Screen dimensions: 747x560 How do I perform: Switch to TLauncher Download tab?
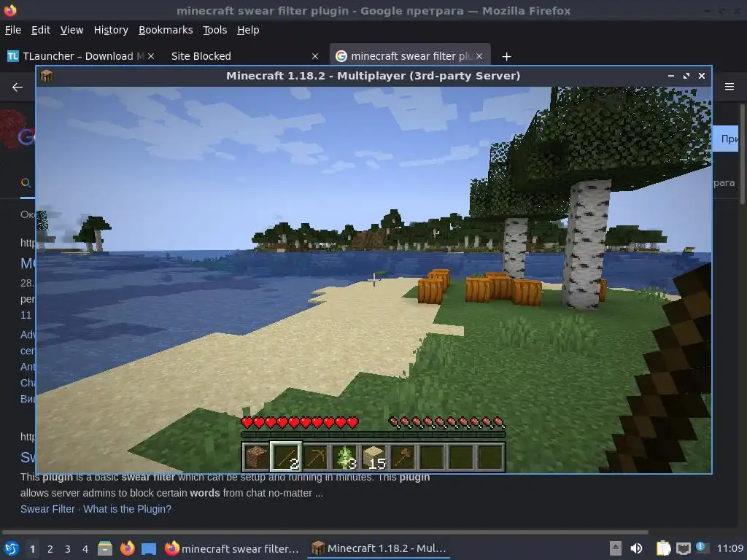81,56
